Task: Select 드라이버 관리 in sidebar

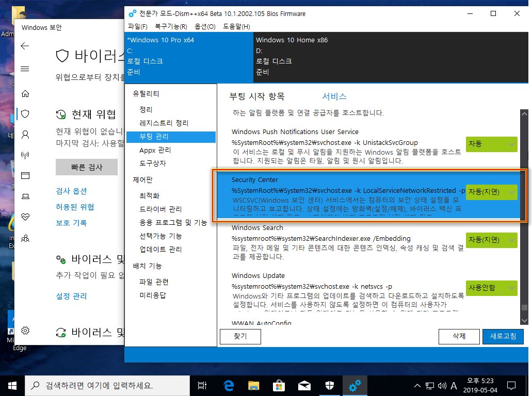Action: [x=160, y=209]
